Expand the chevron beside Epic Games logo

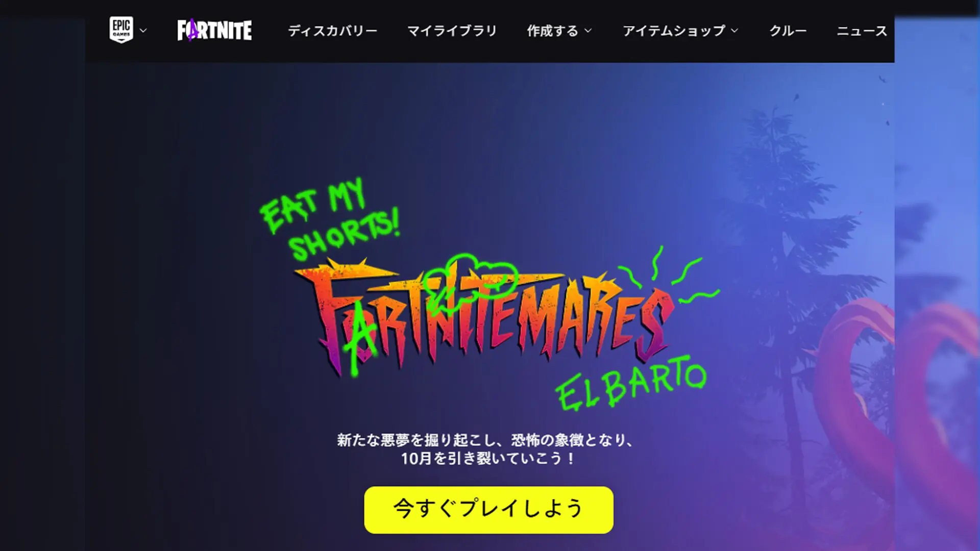pyautogui.click(x=143, y=31)
